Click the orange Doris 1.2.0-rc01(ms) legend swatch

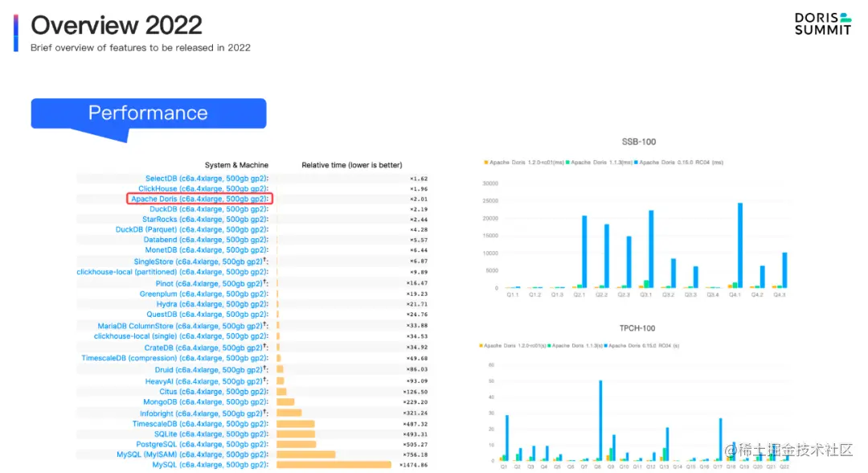[486, 162]
